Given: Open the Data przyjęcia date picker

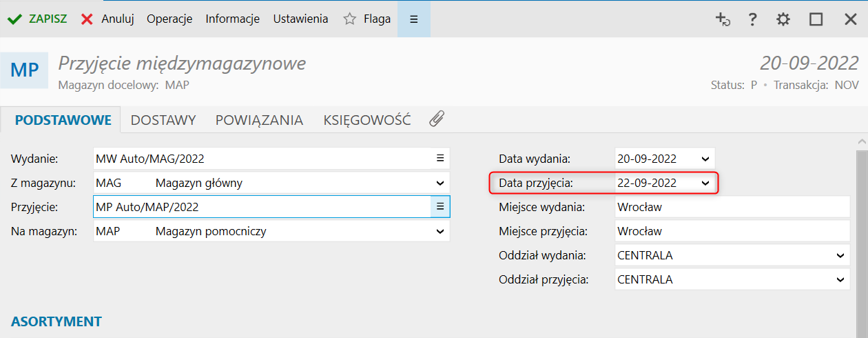Looking at the screenshot, I should click(x=705, y=183).
